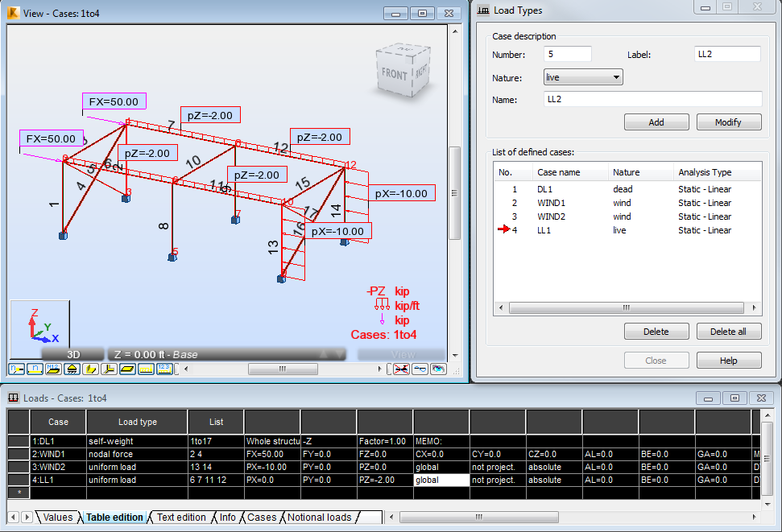782x532 pixels.
Task: Click the Label field containing LL2
Action: coord(726,54)
